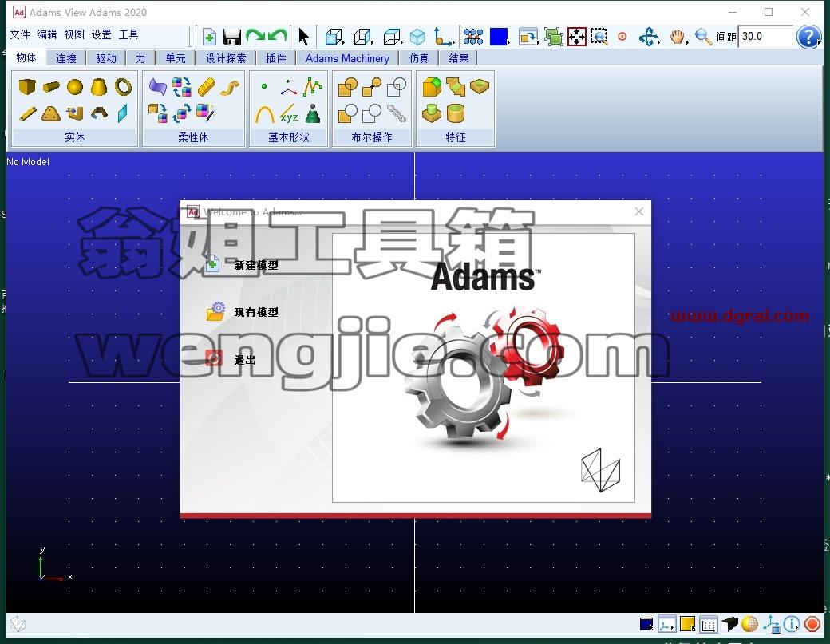Switch to the 驱动 tab

point(106,58)
